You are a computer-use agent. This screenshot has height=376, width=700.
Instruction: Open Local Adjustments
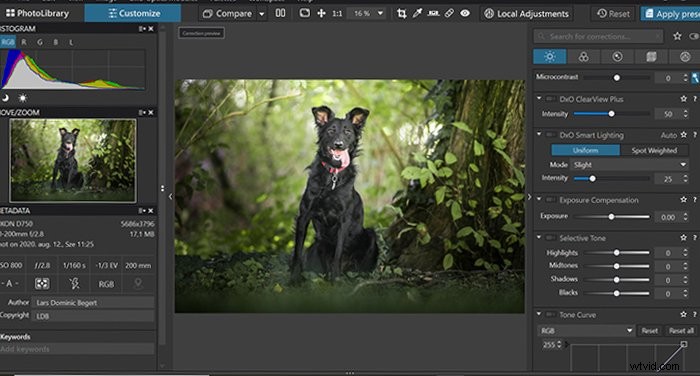(x=527, y=14)
